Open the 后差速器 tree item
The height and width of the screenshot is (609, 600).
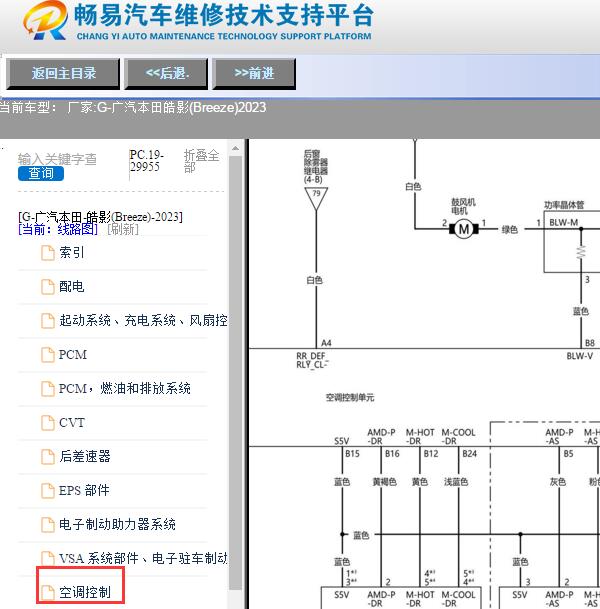point(85,456)
